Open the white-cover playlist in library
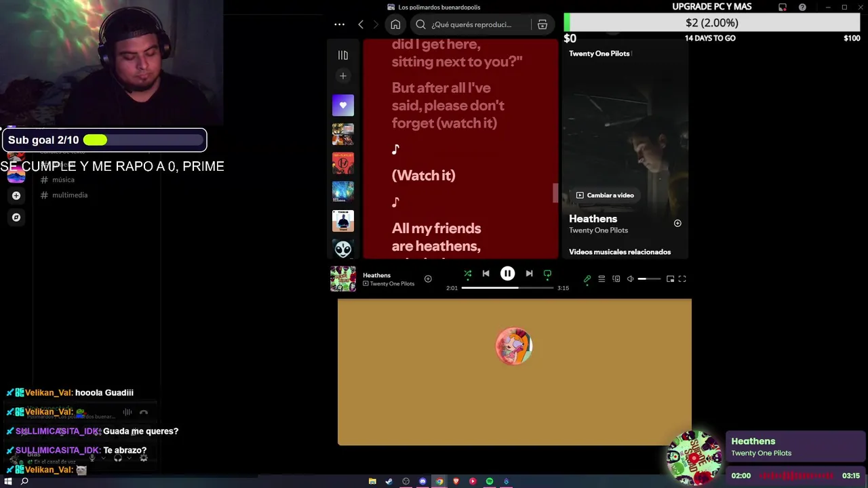The width and height of the screenshot is (868, 488). (343, 221)
